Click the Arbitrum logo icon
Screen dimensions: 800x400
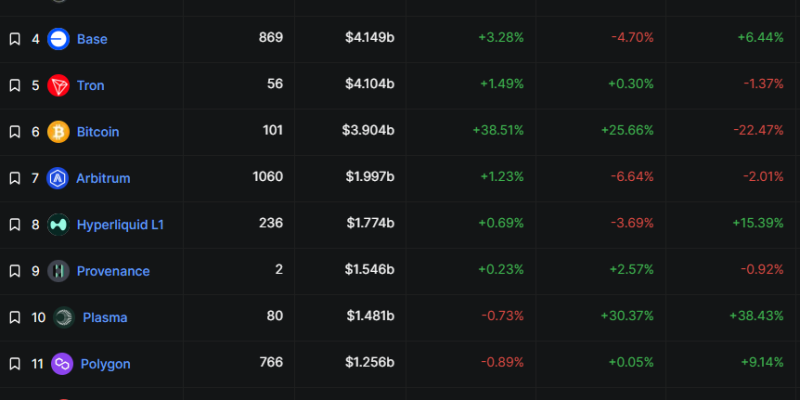click(58, 178)
